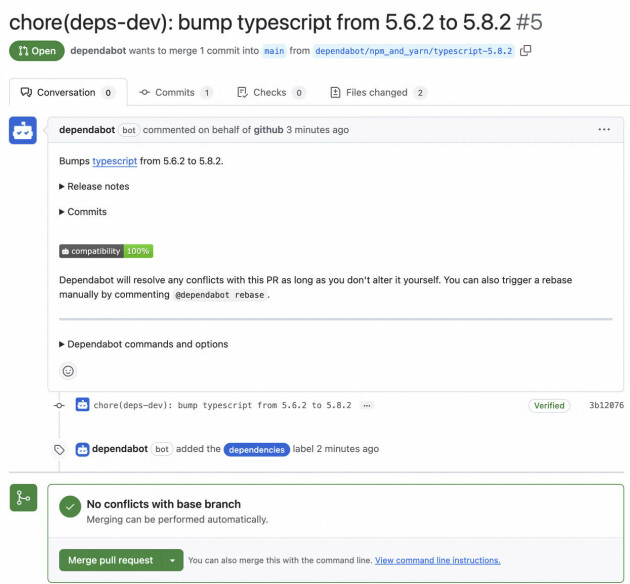
Task: Click the 2 minutes ago label timestamp
Action: (x=348, y=449)
